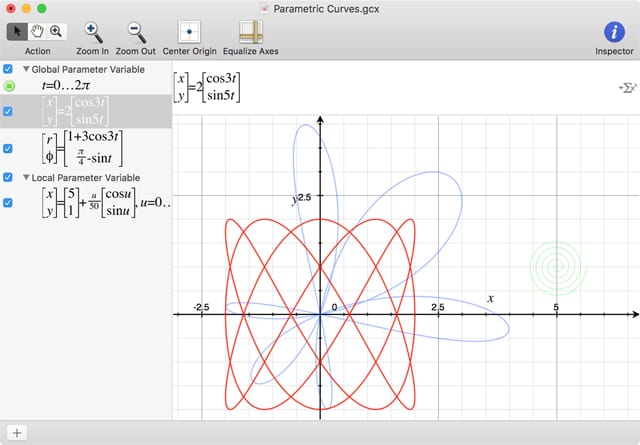Select the hand pan tool
640x445 pixels.
pos(37,31)
